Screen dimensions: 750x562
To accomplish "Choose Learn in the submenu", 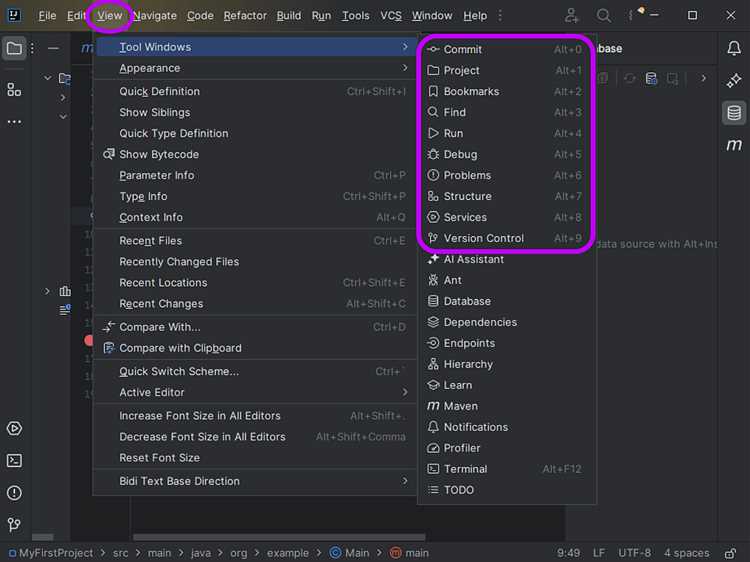I will [506, 386].
